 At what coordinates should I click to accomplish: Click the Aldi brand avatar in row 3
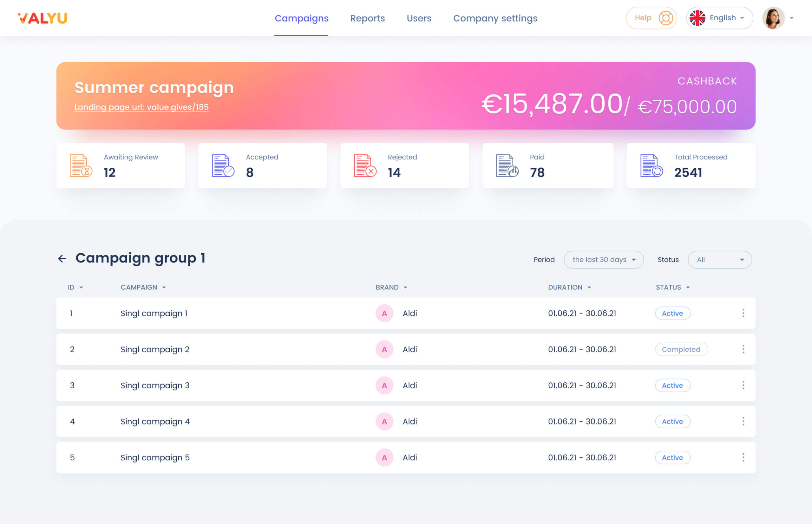click(384, 385)
